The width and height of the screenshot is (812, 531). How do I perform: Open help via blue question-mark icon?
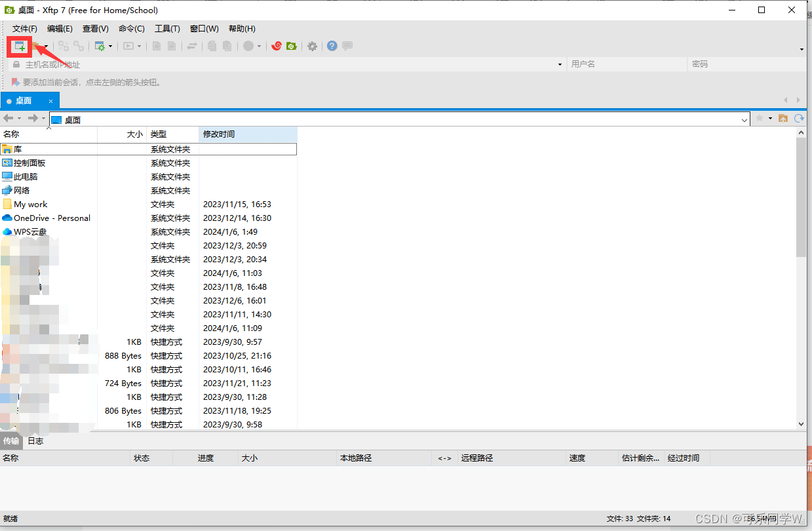pos(332,46)
